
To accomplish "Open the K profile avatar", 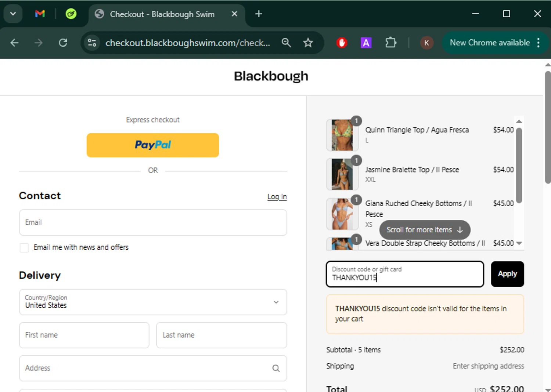I will 426,43.
